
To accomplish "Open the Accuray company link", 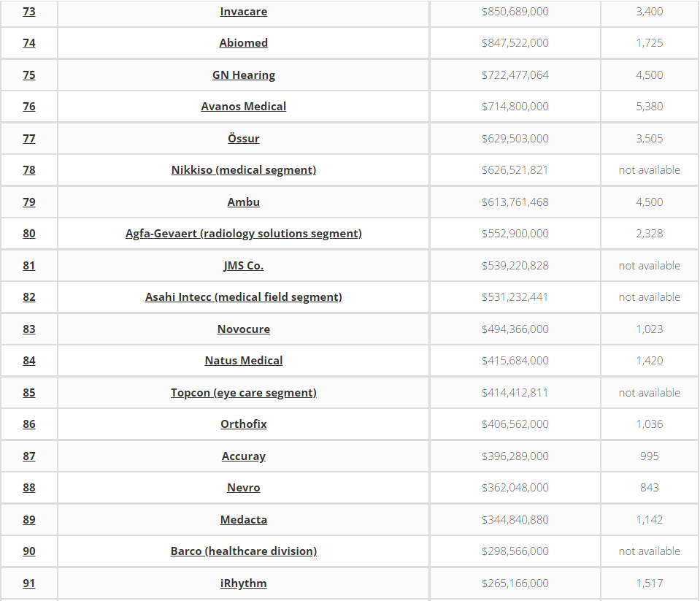I will [x=243, y=456].
